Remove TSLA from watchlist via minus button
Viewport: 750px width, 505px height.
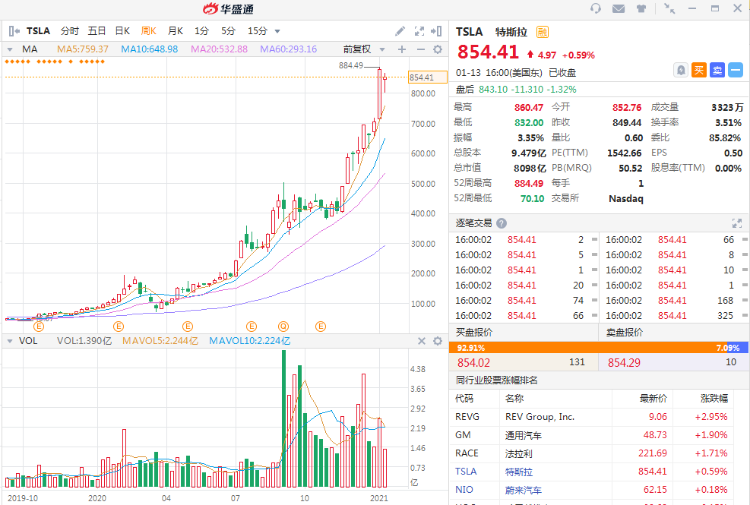coord(735,70)
